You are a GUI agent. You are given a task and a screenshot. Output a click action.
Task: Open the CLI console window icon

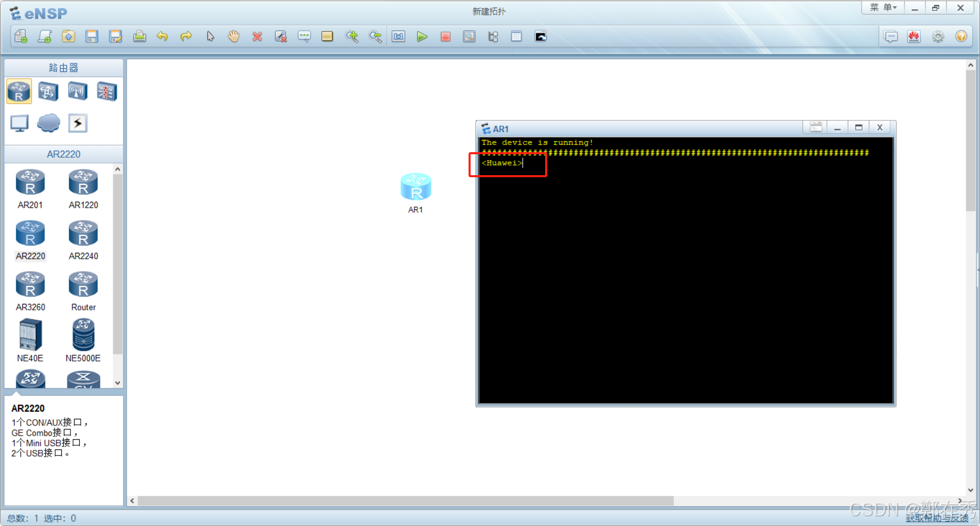tap(541, 37)
